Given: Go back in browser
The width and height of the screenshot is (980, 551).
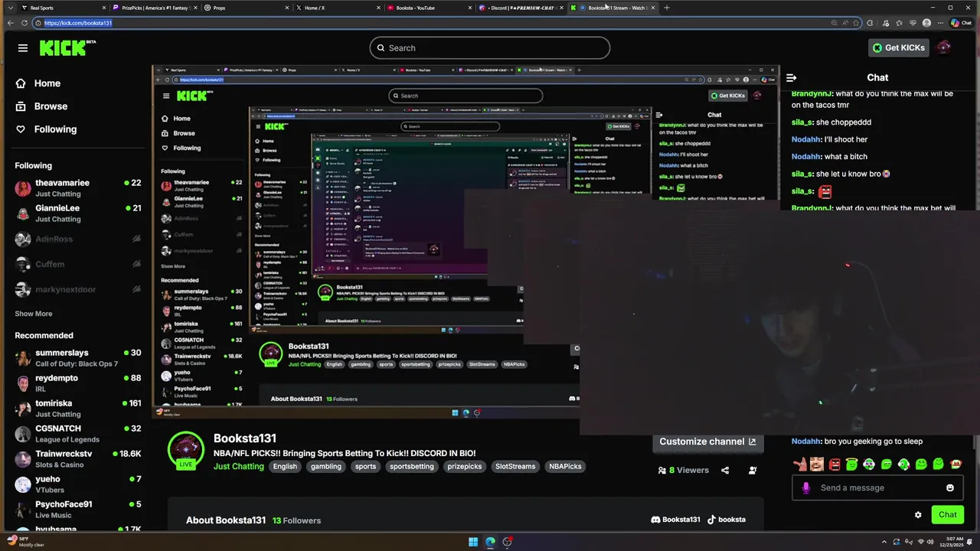Looking at the screenshot, I should 10,23.
